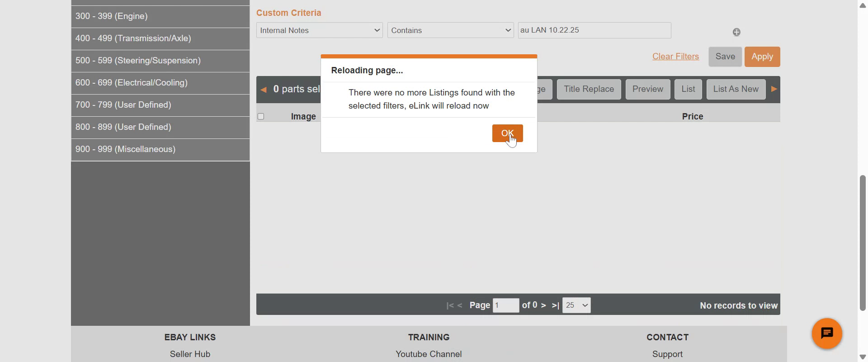
Task: Toggle the select-all parts checkbox
Action: [261, 117]
